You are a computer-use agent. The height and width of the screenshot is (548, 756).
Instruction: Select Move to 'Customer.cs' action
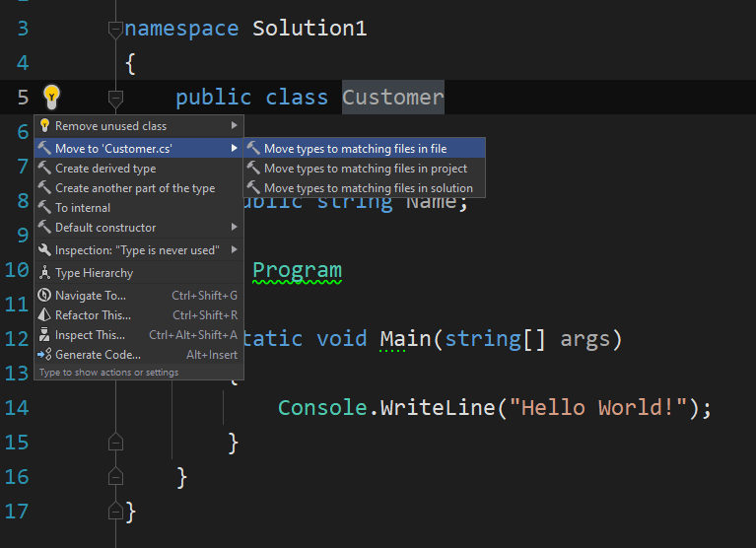(x=139, y=148)
